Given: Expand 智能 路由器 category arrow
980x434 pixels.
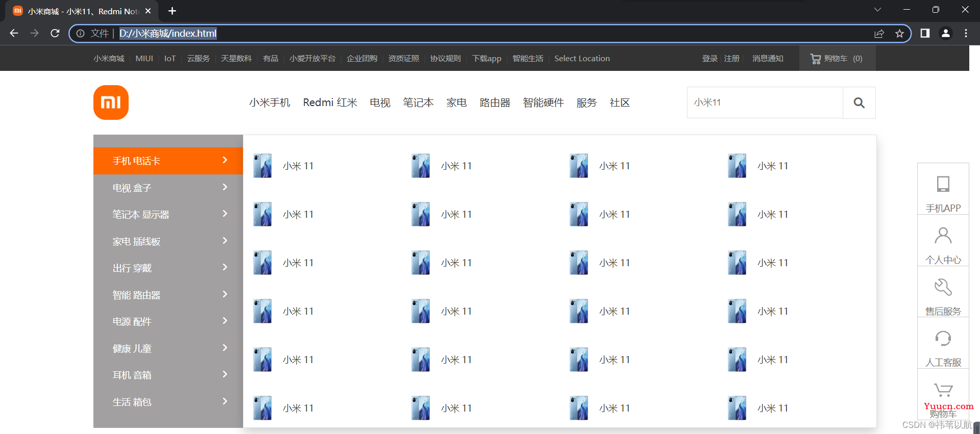Looking at the screenshot, I should coord(225,294).
